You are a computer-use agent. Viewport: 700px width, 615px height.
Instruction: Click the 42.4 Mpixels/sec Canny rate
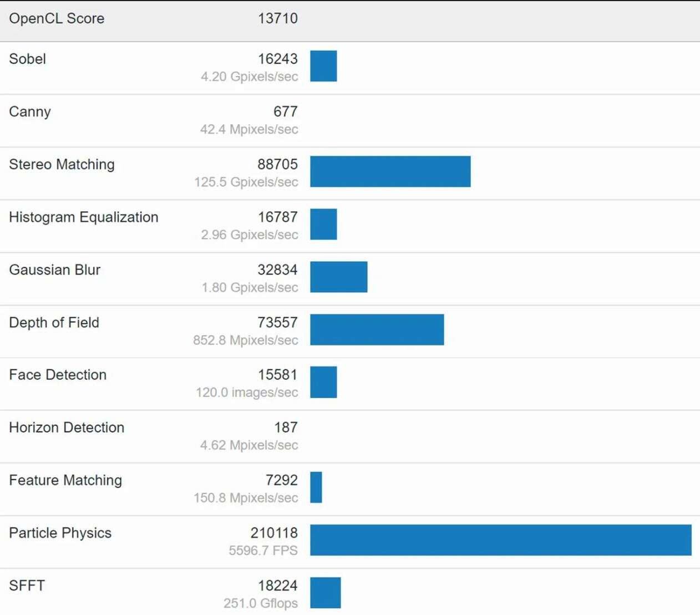coord(249,129)
